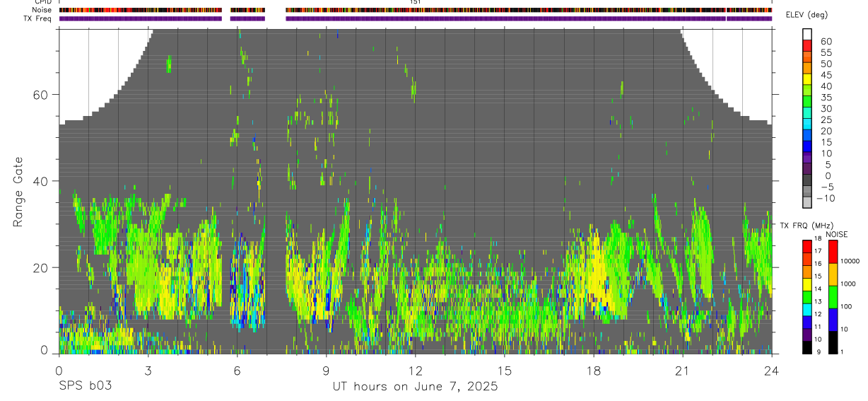This screenshot has width=868, height=401.
Task: Click the "Range Gate" y-axis title
Action: coord(18,192)
